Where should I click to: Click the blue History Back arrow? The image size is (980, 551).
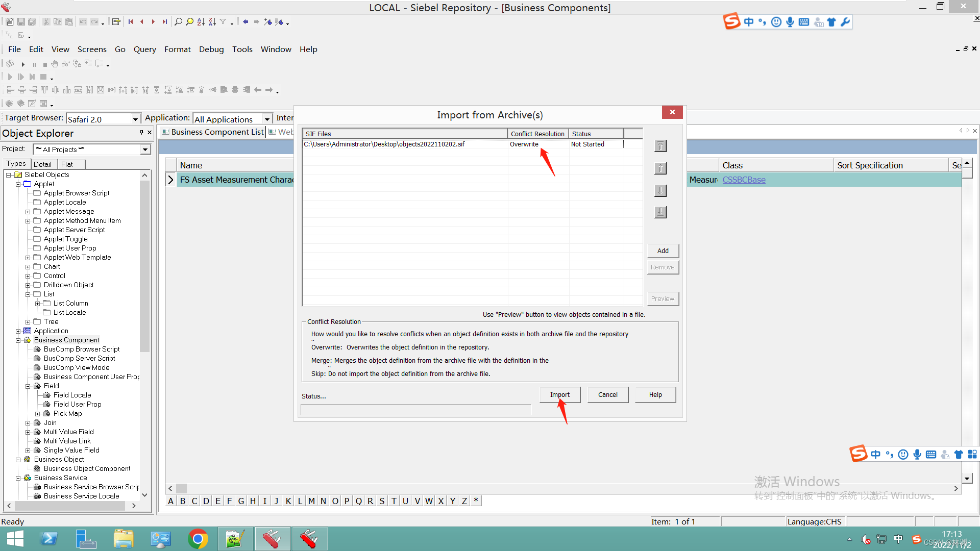click(246, 22)
